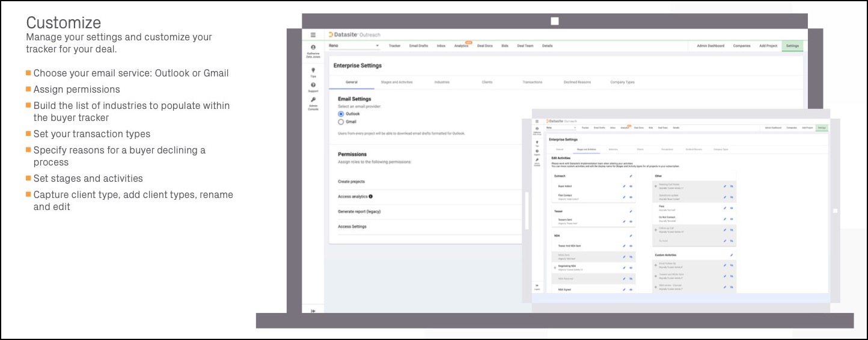Screen dimensions: 868x340
Task: Toggle visibility eye for Buyer Added activity
Action: tap(631, 187)
